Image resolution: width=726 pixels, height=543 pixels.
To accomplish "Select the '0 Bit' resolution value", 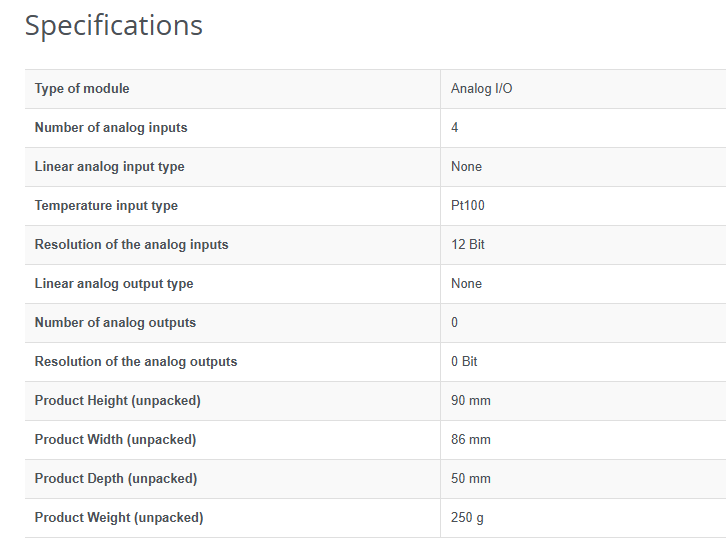I will click(x=464, y=362).
